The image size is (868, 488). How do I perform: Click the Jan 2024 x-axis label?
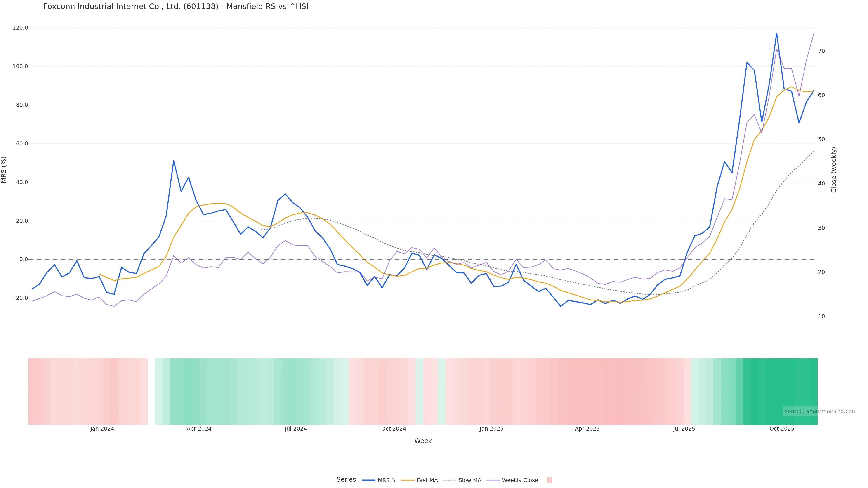pyautogui.click(x=102, y=429)
